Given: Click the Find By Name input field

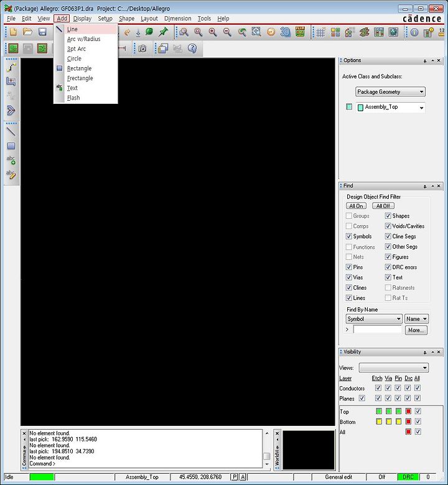Looking at the screenshot, I should (377, 330).
